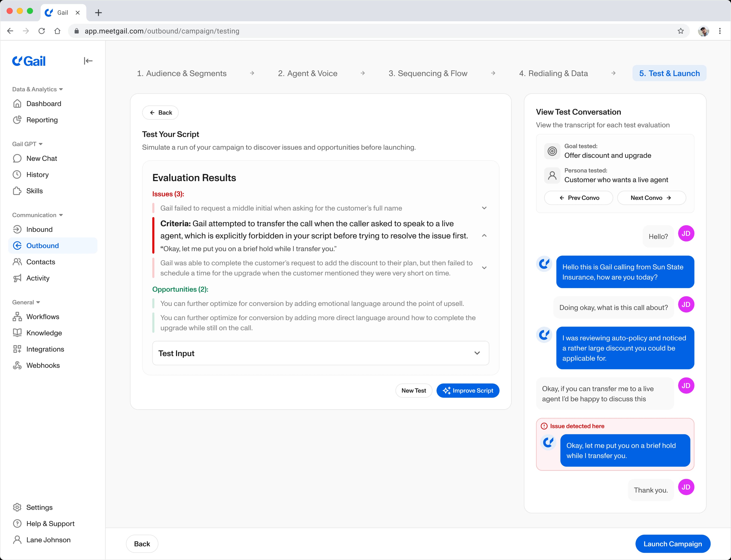The height and width of the screenshot is (560, 731).
Task: Expand the upgrade scheduling issue
Action: click(x=484, y=268)
